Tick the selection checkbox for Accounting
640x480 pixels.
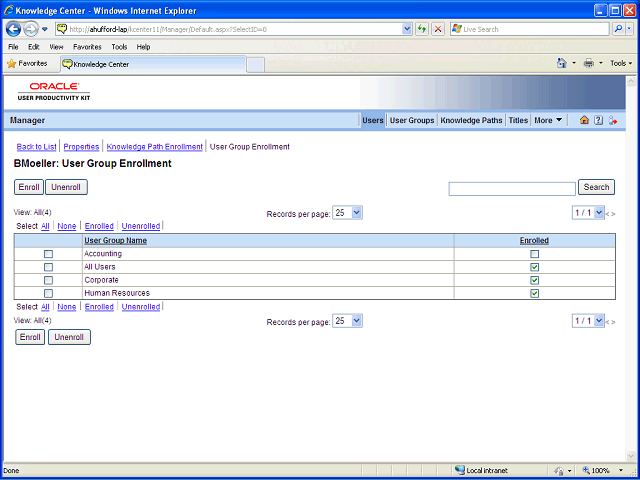coord(49,254)
